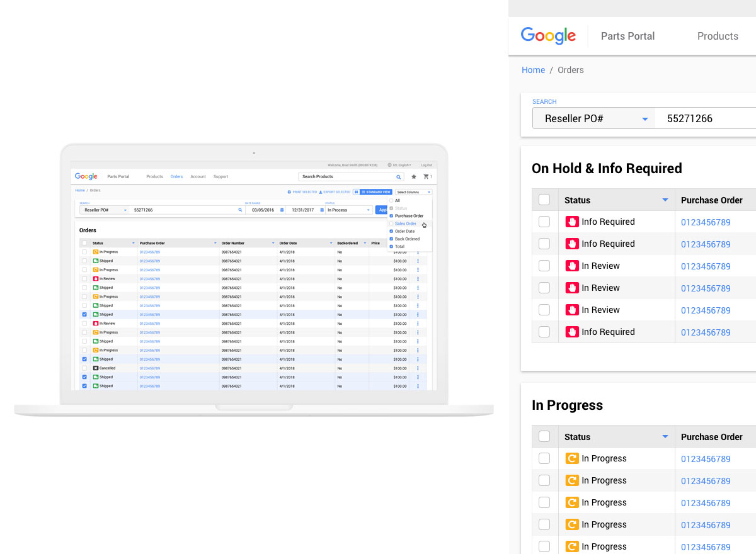Click the magnifier in Search Products field

pos(399,177)
